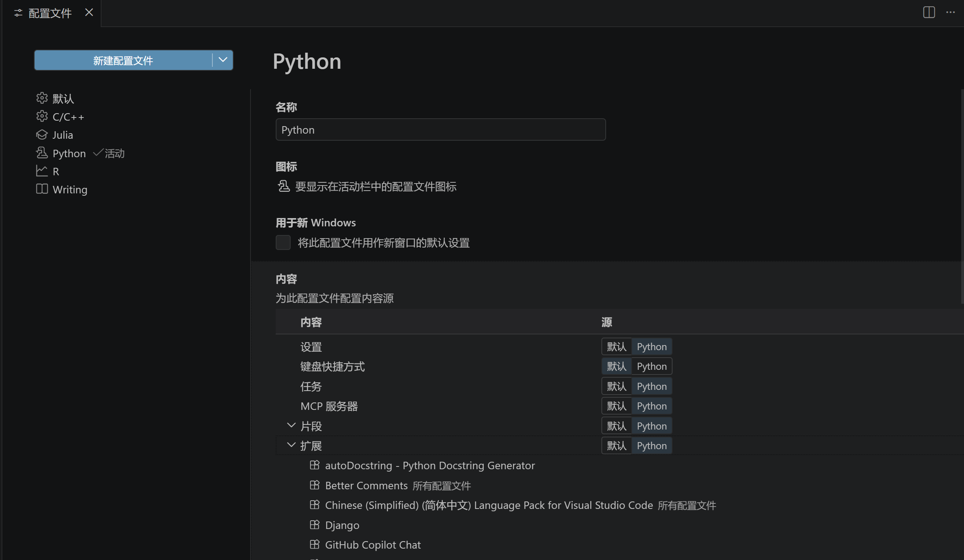
Task: Open the profile icon picker under 图标
Action: [x=284, y=187]
